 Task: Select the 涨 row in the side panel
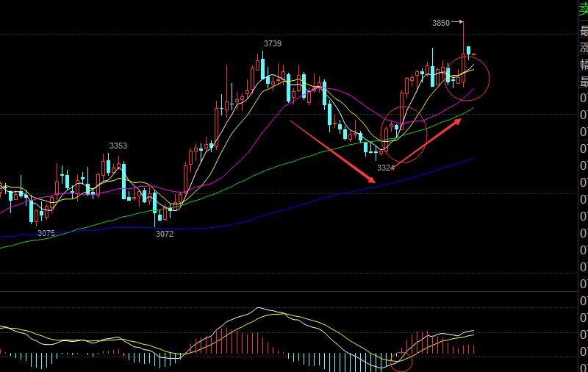tap(584, 49)
